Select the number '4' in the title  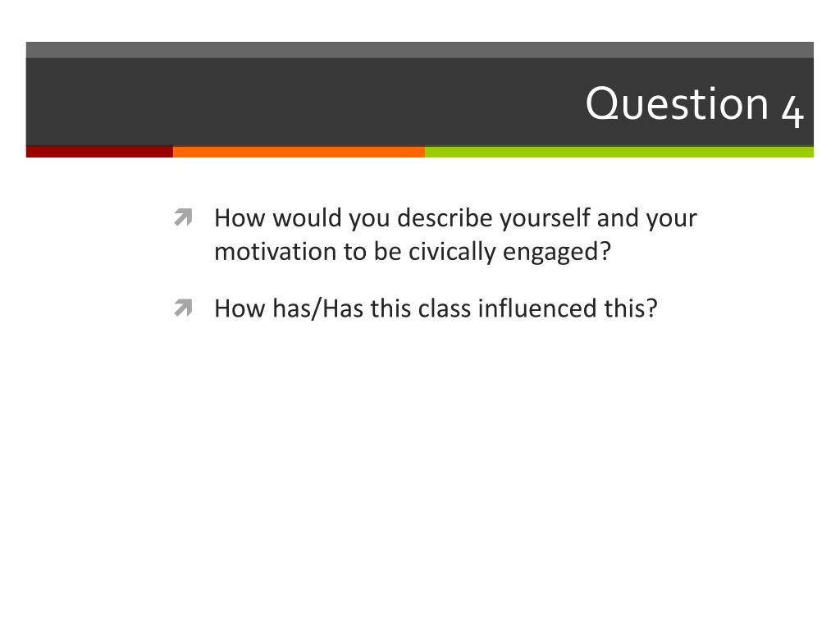(792, 107)
